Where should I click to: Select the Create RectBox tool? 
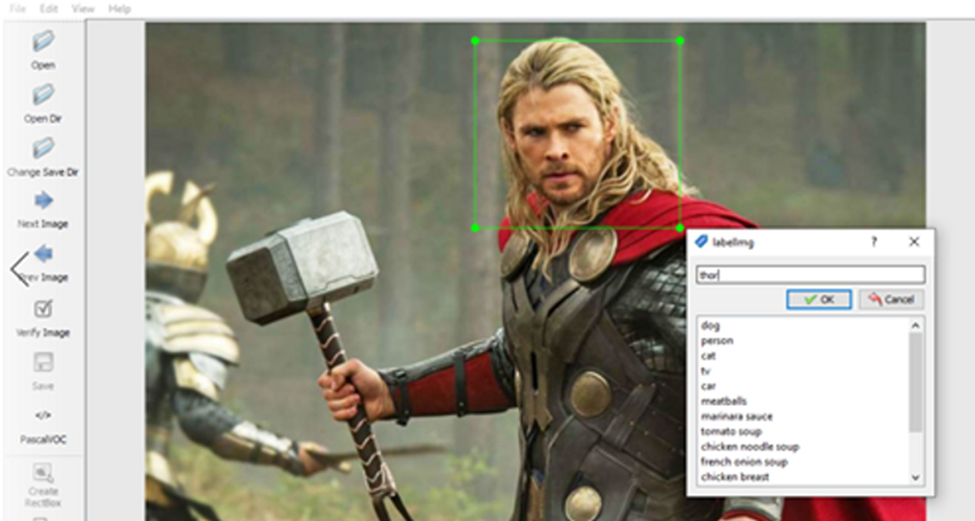[x=43, y=473]
